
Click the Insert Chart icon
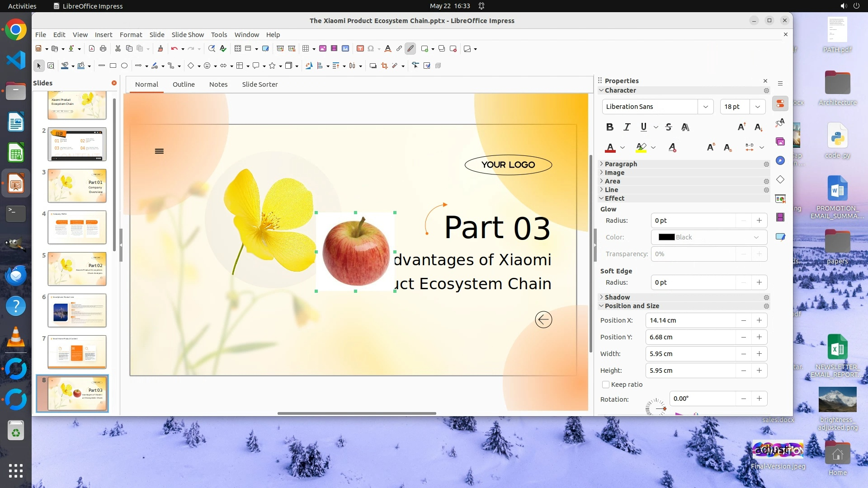[x=345, y=49]
